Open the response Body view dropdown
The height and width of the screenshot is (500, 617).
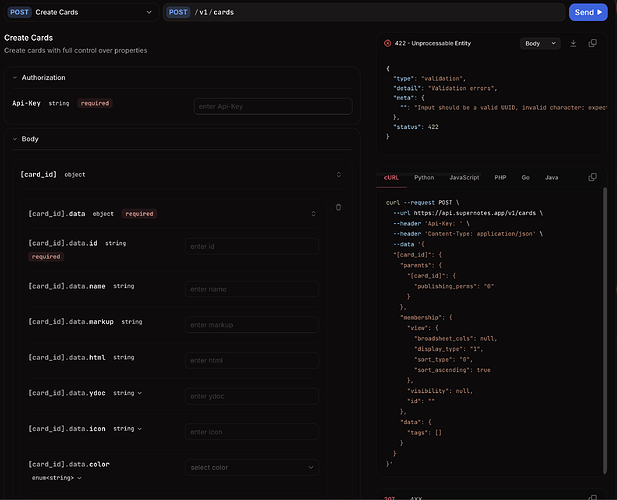pos(540,43)
